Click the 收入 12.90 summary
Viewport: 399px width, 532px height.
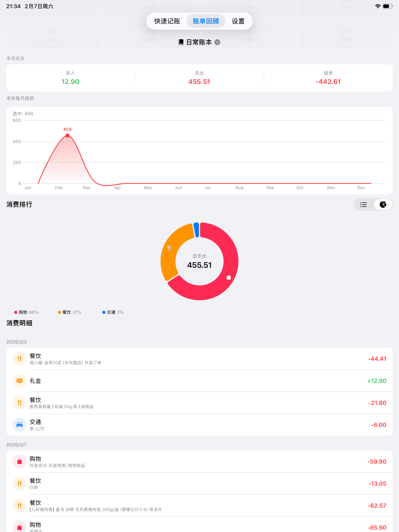(x=70, y=78)
